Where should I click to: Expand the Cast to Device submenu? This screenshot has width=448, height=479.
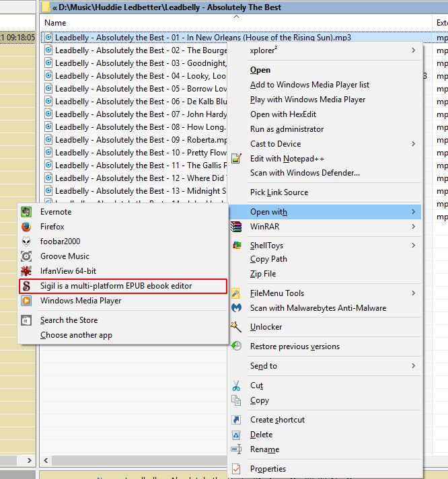click(414, 143)
